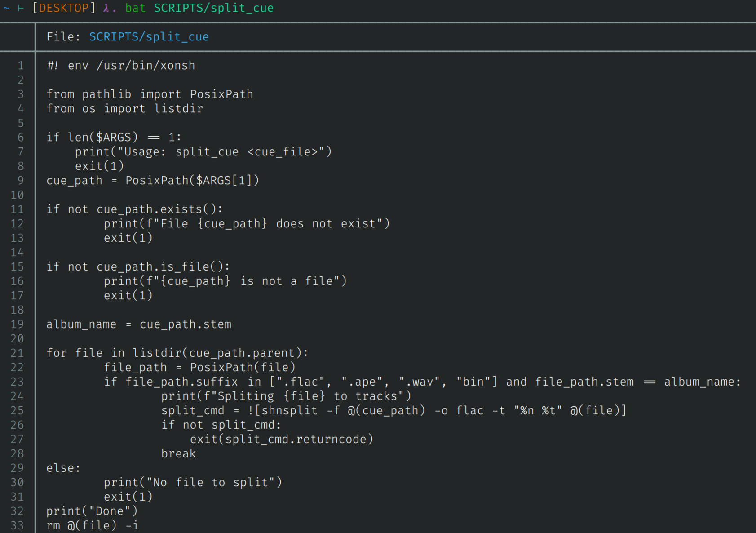This screenshot has width=756, height=533.
Task: Click $ARGS[1] in the cue_path assignment
Action: [224, 181]
